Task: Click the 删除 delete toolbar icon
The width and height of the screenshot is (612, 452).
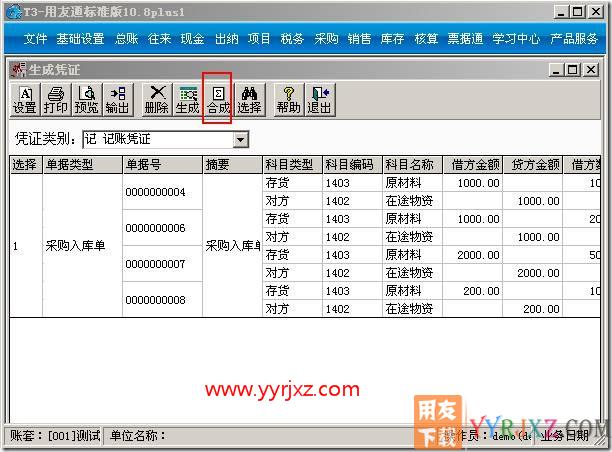Action: (157, 100)
